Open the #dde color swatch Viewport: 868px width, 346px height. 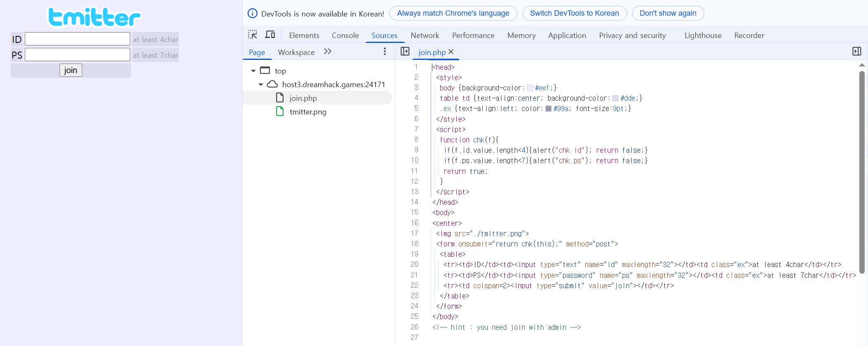615,98
